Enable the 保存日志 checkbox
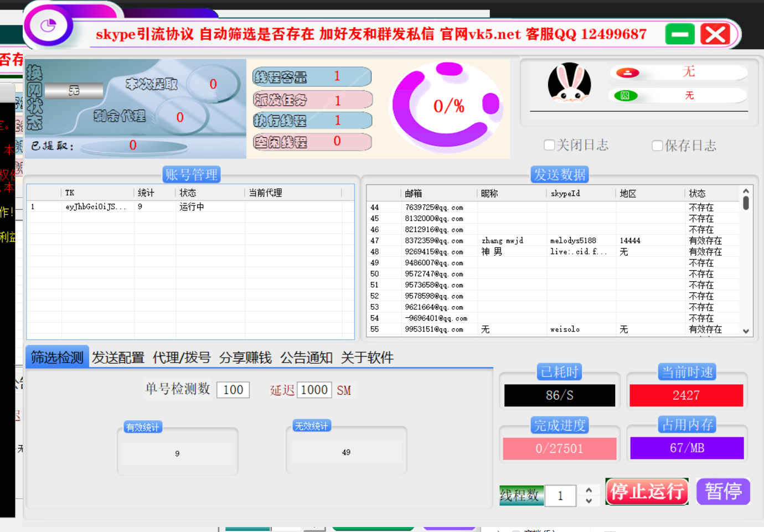This screenshot has height=532, width=764. coord(657,145)
